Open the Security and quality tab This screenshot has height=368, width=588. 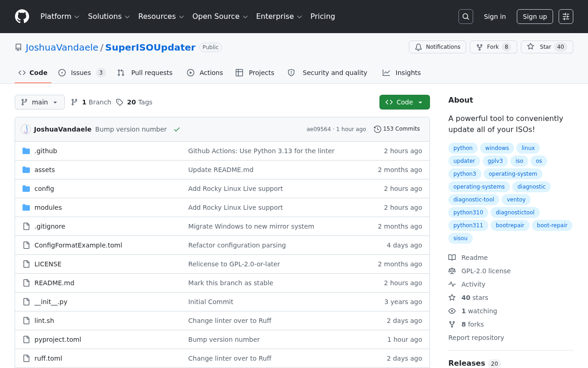[x=328, y=73]
